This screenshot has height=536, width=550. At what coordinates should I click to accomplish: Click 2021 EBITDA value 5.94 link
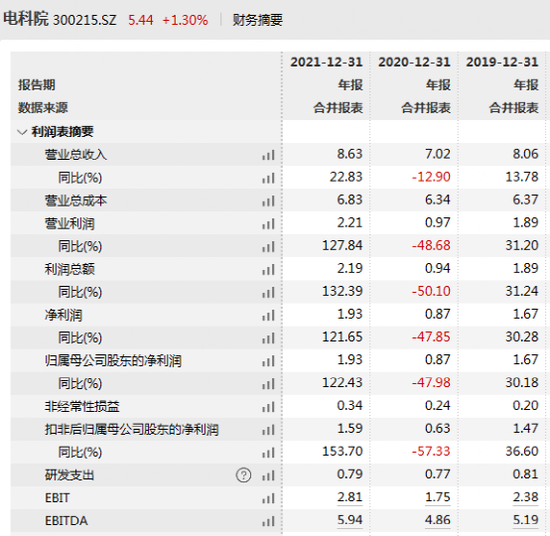coord(349,520)
